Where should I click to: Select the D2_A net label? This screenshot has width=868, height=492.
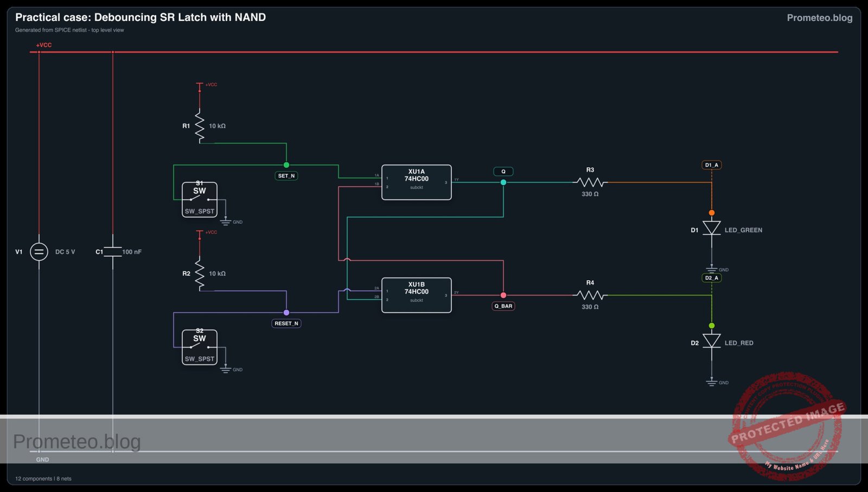tap(712, 278)
